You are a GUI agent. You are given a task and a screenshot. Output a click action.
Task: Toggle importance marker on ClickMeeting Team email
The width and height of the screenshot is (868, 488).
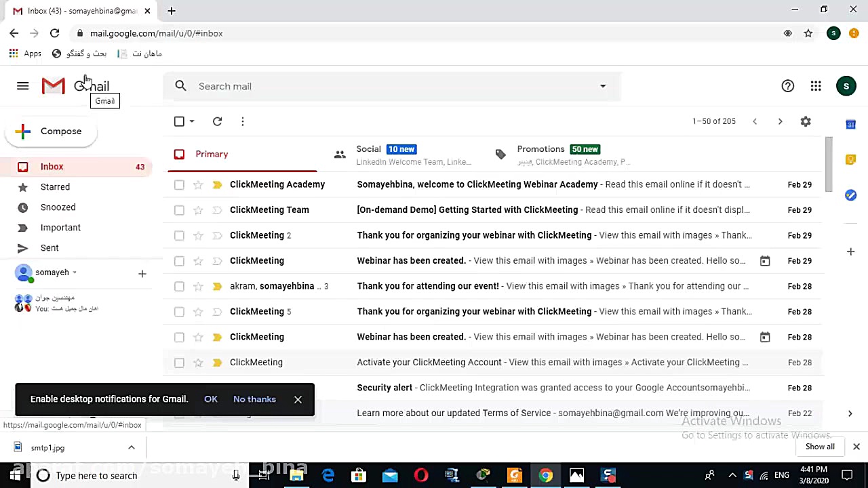click(217, 210)
